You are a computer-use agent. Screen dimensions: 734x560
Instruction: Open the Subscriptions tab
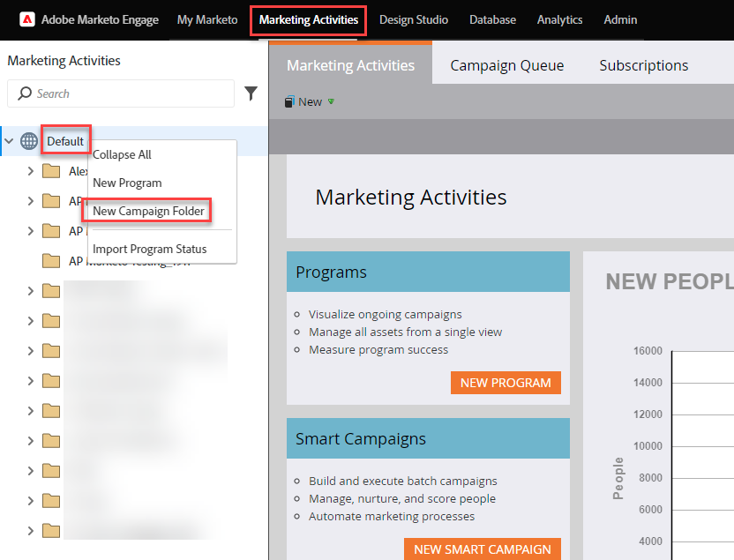[643, 64]
